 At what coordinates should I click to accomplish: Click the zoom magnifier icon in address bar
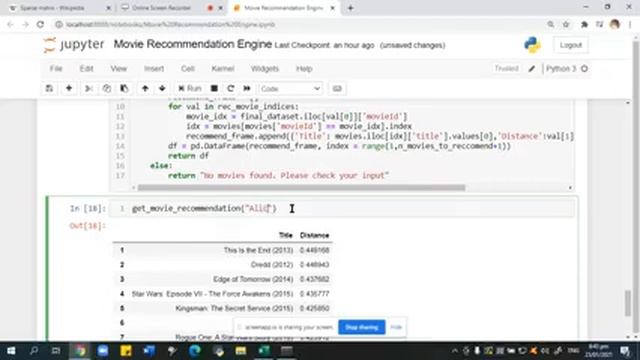551,24
